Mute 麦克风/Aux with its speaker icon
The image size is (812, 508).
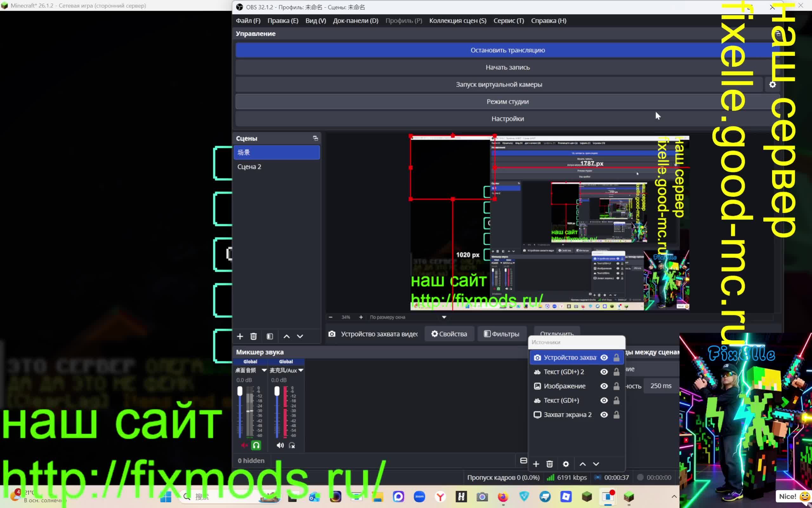tap(280, 445)
